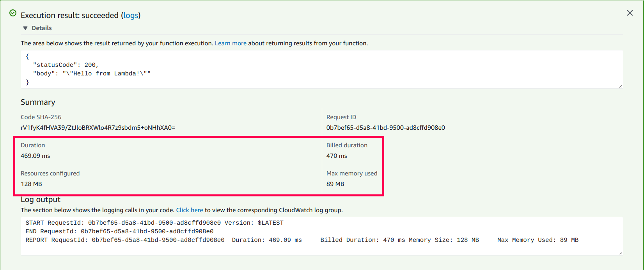Click the Log output heading
Image resolution: width=644 pixels, height=270 pixels.
[41, 200]
